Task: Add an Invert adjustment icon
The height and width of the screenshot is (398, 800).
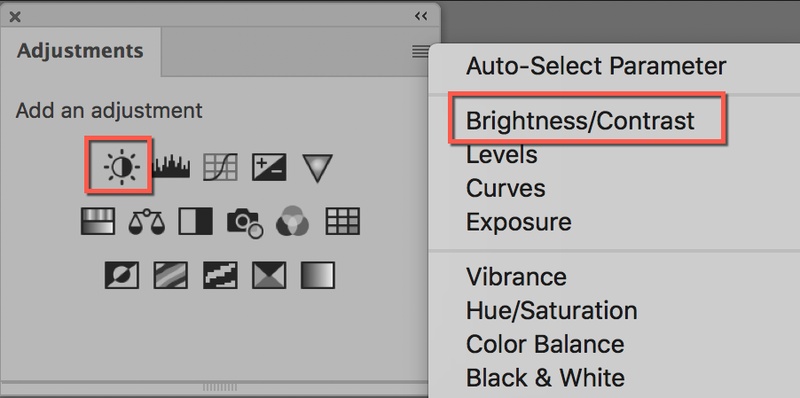Action: coord(121,275)
